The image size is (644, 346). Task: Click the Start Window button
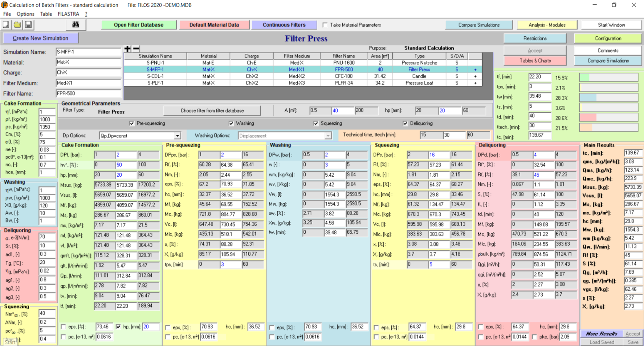[x=611, y=25]
